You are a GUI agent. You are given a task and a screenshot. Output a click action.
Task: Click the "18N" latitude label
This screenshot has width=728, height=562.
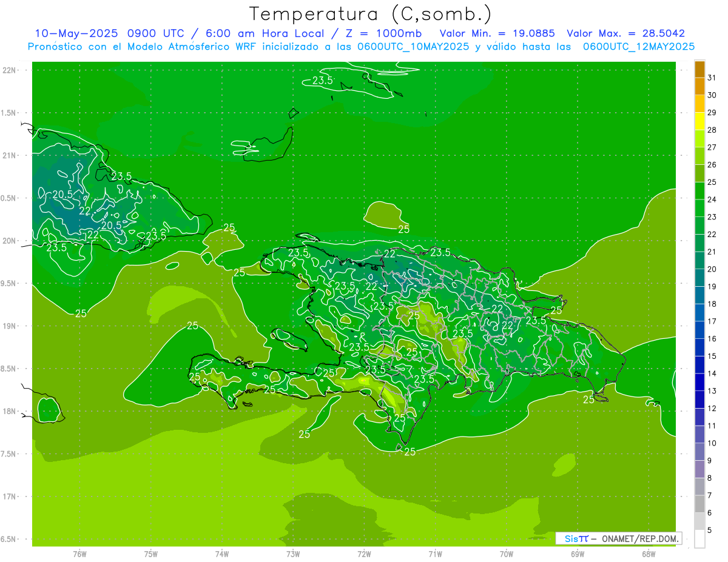[9, 411]
